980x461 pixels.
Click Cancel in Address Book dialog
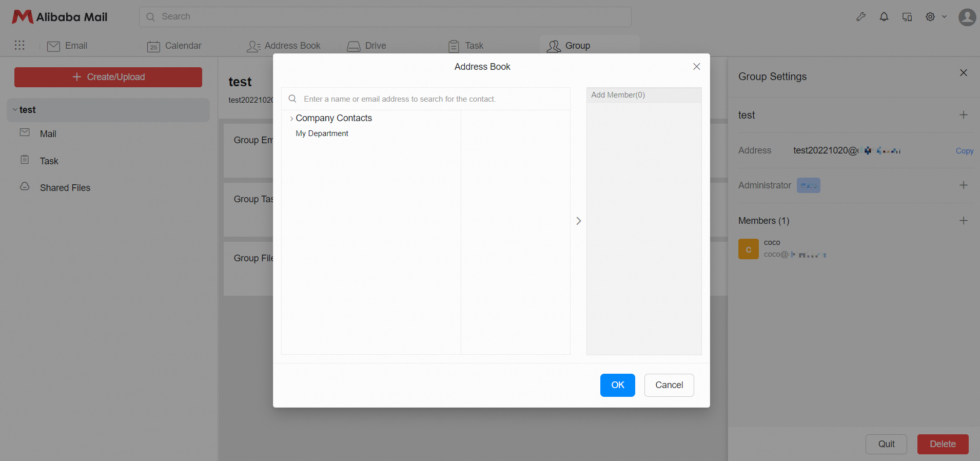tap(669, 385)
